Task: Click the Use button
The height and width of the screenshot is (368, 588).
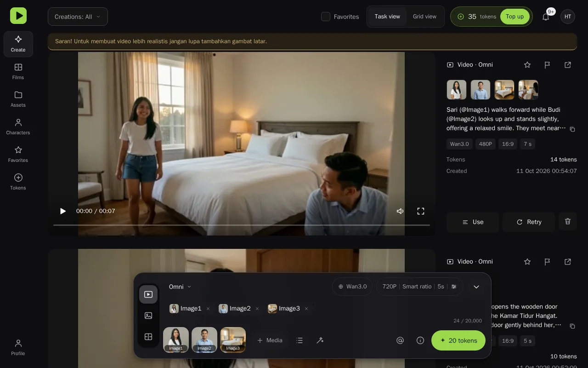Action: [473, 222]
